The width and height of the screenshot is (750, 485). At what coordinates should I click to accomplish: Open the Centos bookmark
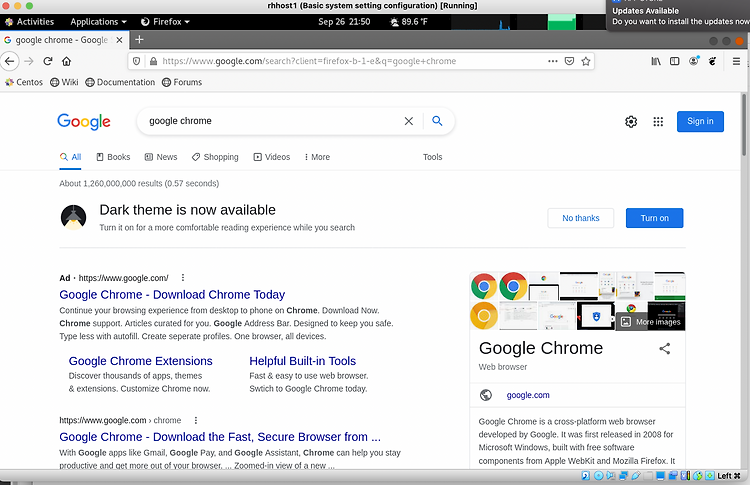24,82
